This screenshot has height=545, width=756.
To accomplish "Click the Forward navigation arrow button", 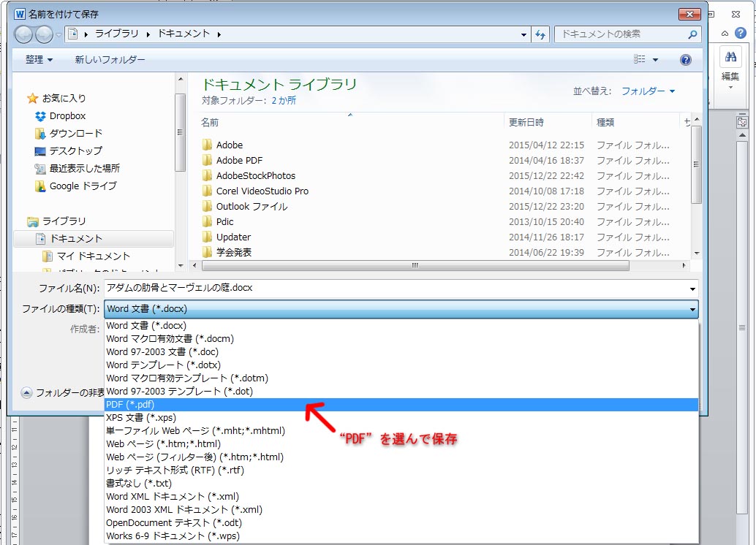I will tap(44, 34).
